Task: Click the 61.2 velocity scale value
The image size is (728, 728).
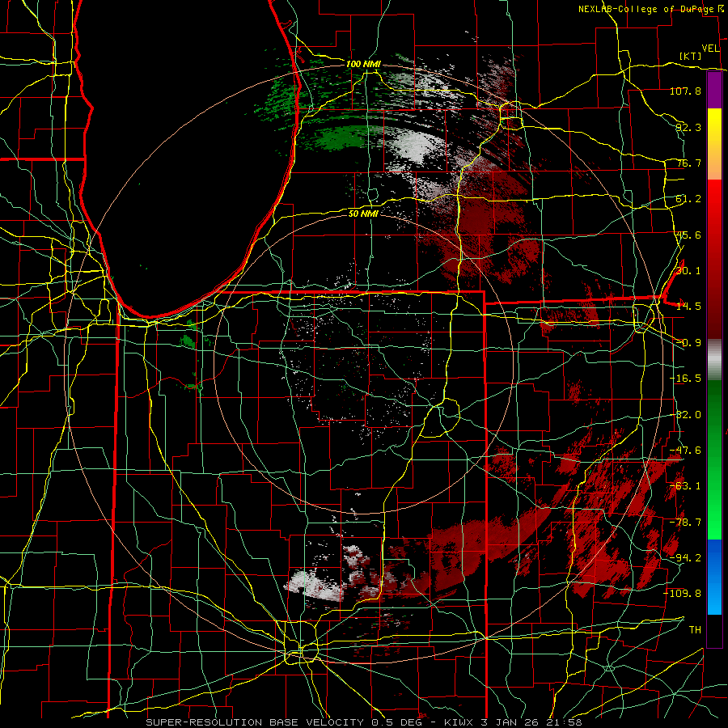Action: [688, 199]
